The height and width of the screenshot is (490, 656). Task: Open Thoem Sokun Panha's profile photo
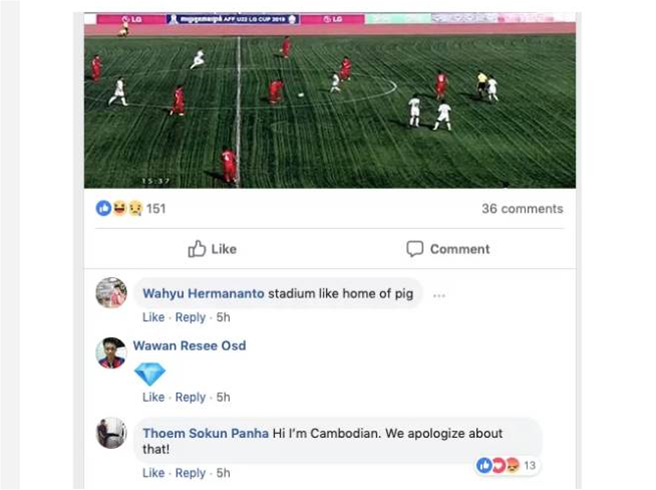[111, 433]
